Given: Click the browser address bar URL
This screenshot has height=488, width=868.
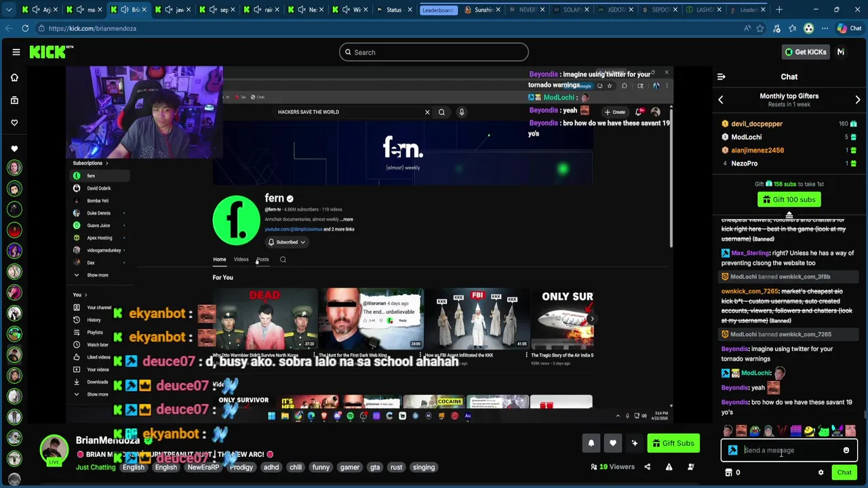Looking at the screenshot, I should (x=92, y=28).
